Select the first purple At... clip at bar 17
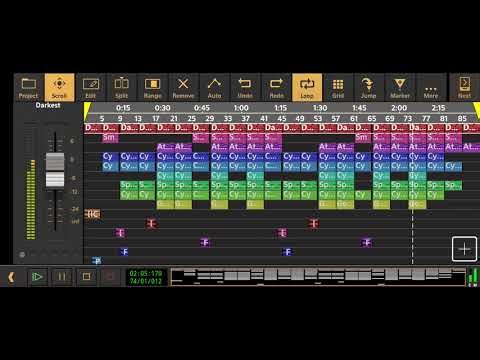 coord(165,147)
